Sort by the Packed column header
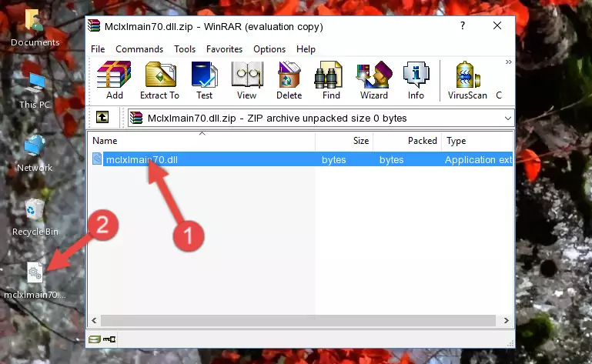The image size is (592, 364). pyautogui.click(x=407, y=141)
